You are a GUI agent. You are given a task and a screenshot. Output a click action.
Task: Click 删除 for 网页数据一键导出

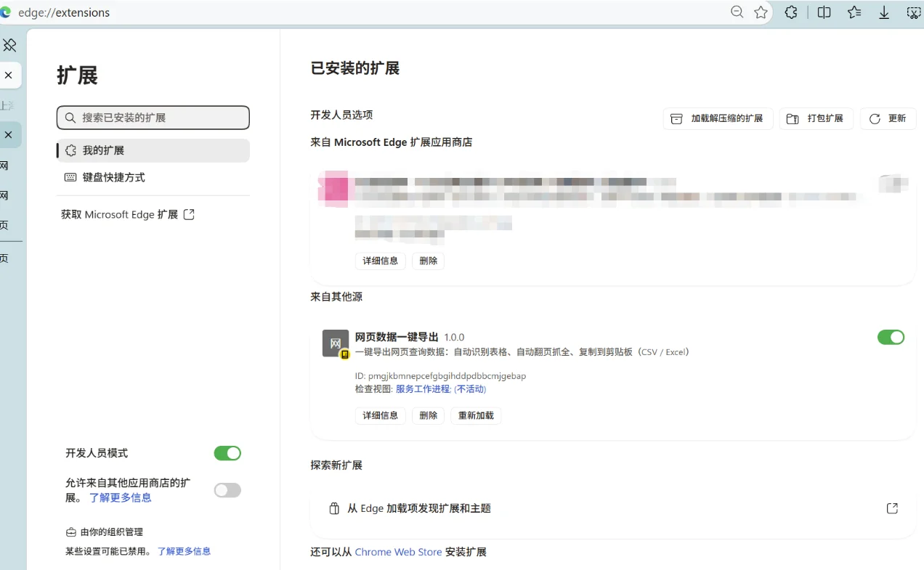[x=429, y=415]
